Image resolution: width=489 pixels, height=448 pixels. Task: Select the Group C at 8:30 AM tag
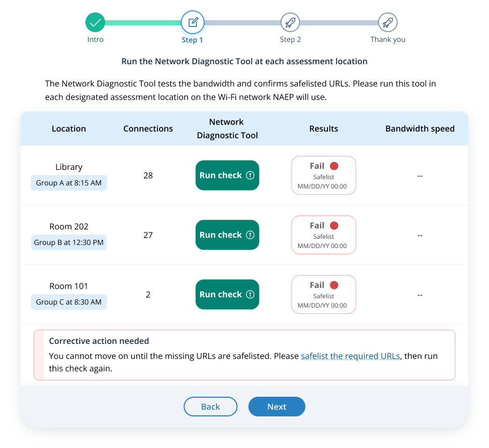pos(69,302)
